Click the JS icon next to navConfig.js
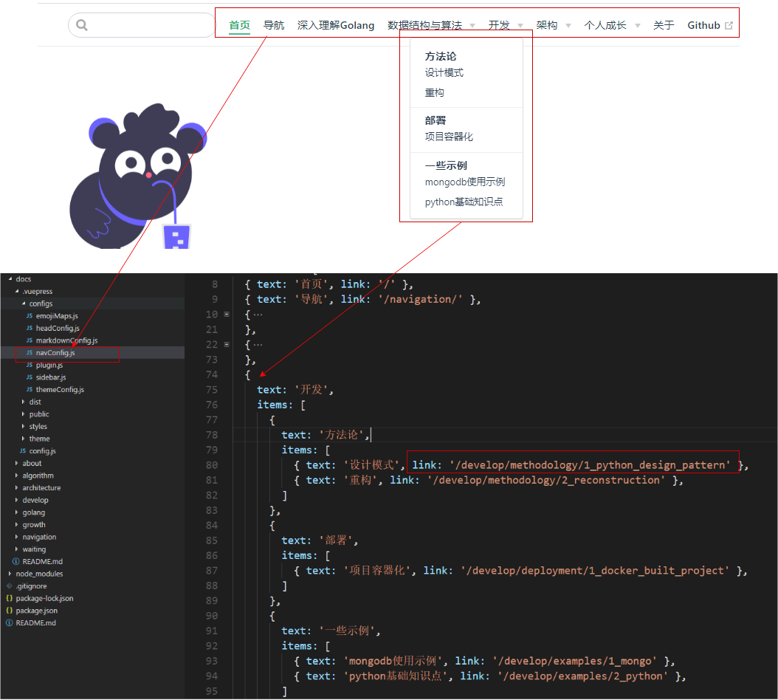This screenshot has width=778, height=700. [x=30, y=353]
